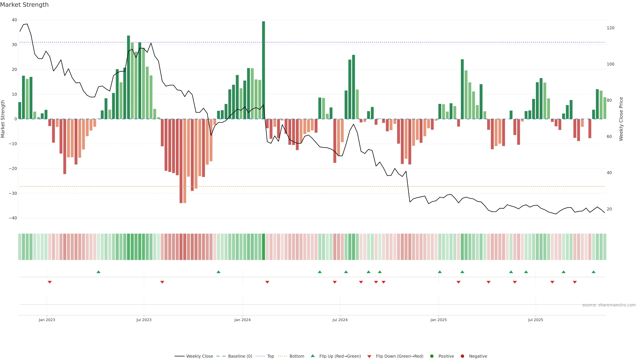Viewport: 644px width, 362px height.
Task: Click flip-up green marker just after Jan 2025
Action: point(440,272)
